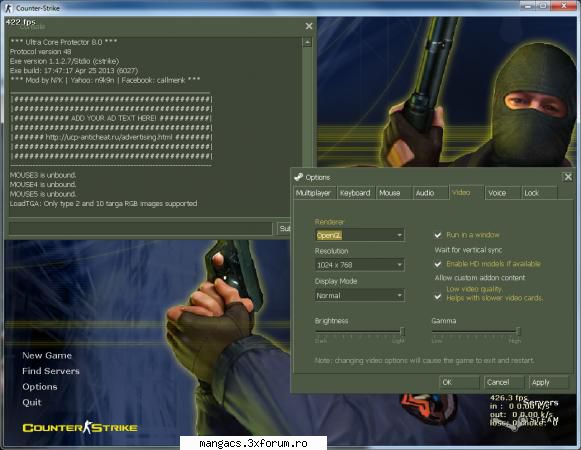Toggle Low video quality checkbox

click(438, 297)
